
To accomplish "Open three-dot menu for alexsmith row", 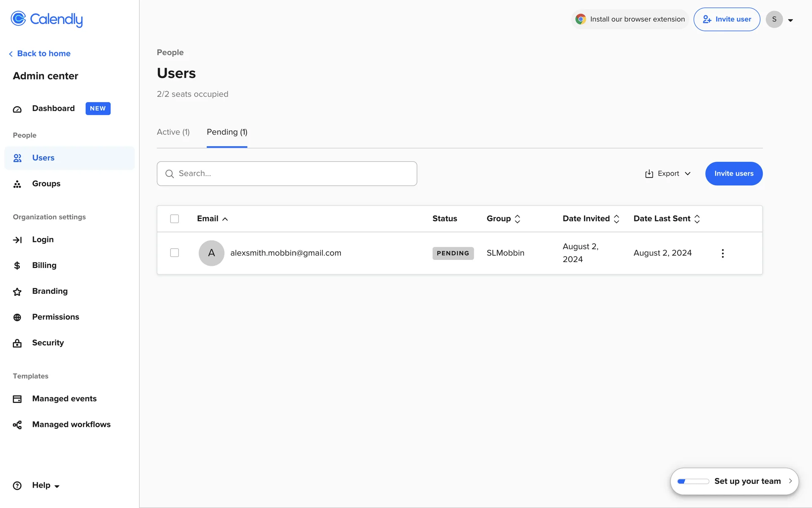I will tap(722, 253).
